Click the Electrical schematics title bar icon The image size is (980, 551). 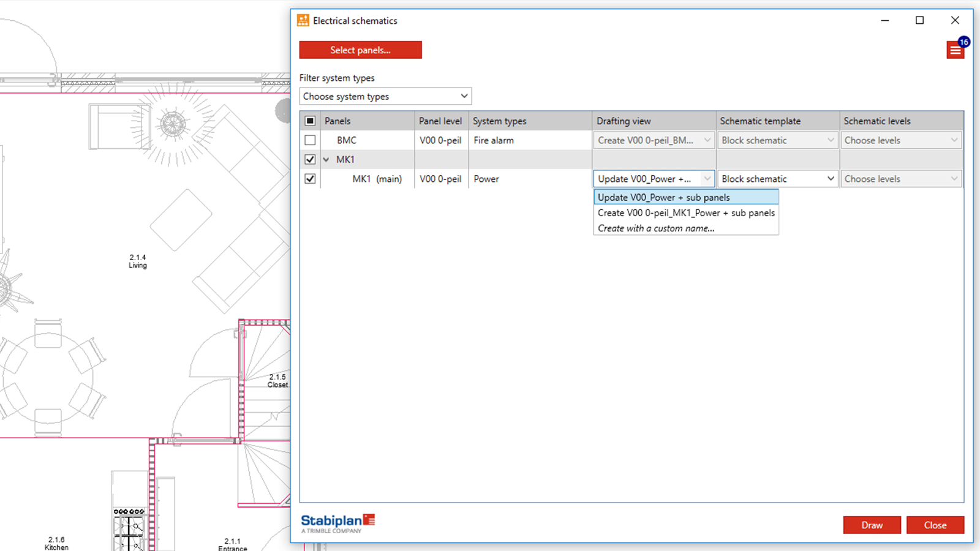point(302,20)
